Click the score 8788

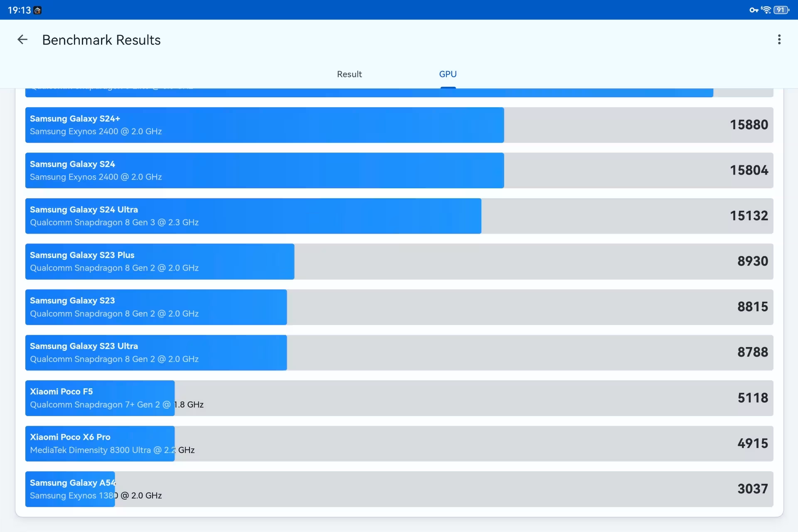click(x=753, y=352)
